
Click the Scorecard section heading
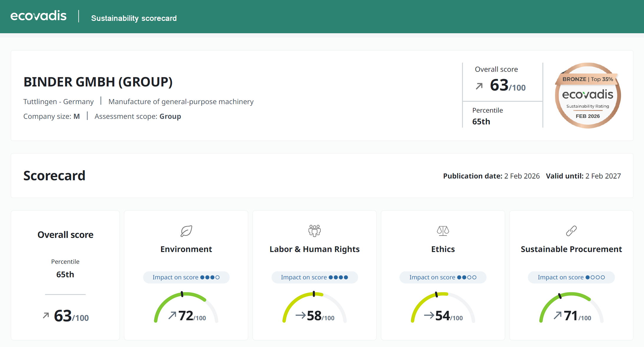pos(54,176)
